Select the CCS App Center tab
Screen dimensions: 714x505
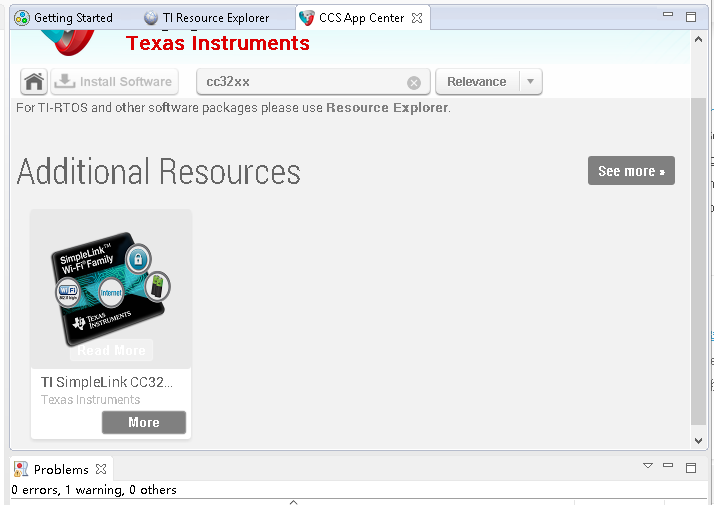pyautogui.click(x=362, y=18)
